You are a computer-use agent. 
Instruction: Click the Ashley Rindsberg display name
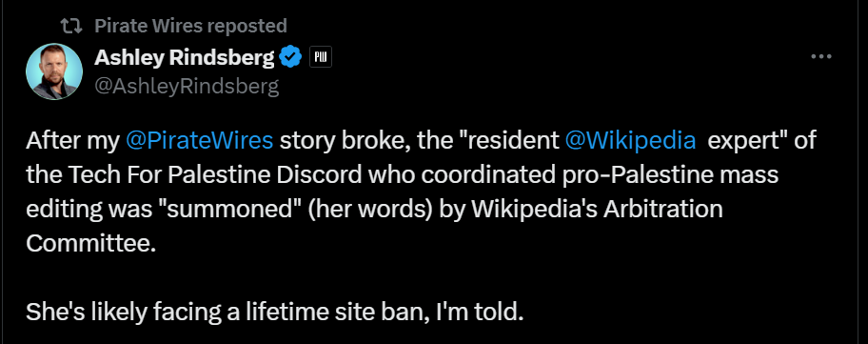point(185,57)
